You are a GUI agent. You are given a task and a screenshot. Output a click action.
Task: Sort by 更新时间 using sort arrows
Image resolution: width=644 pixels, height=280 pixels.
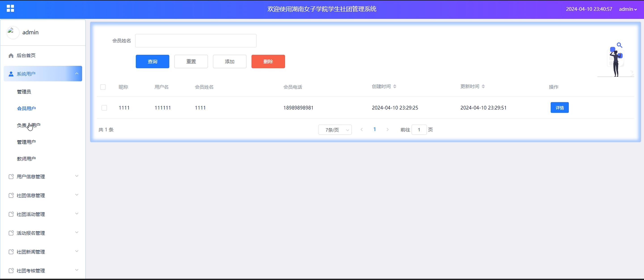point(483,86)
